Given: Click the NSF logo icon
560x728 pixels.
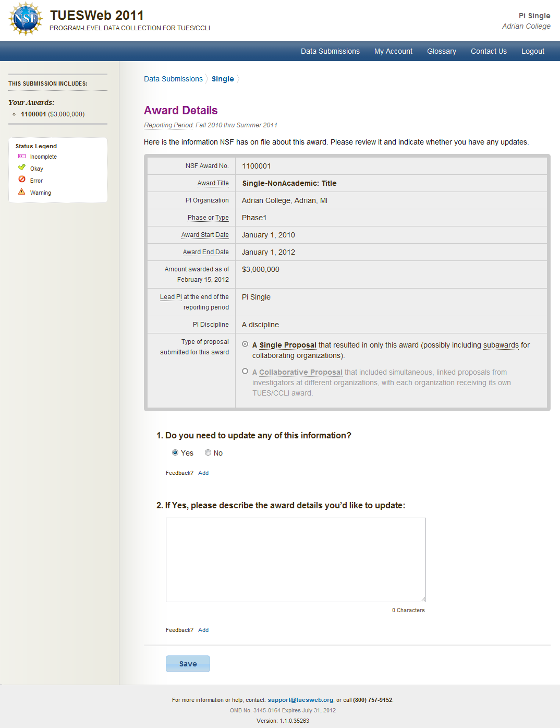Looking at the screenshot, I should pyautogui.click(x=26, y=19).
